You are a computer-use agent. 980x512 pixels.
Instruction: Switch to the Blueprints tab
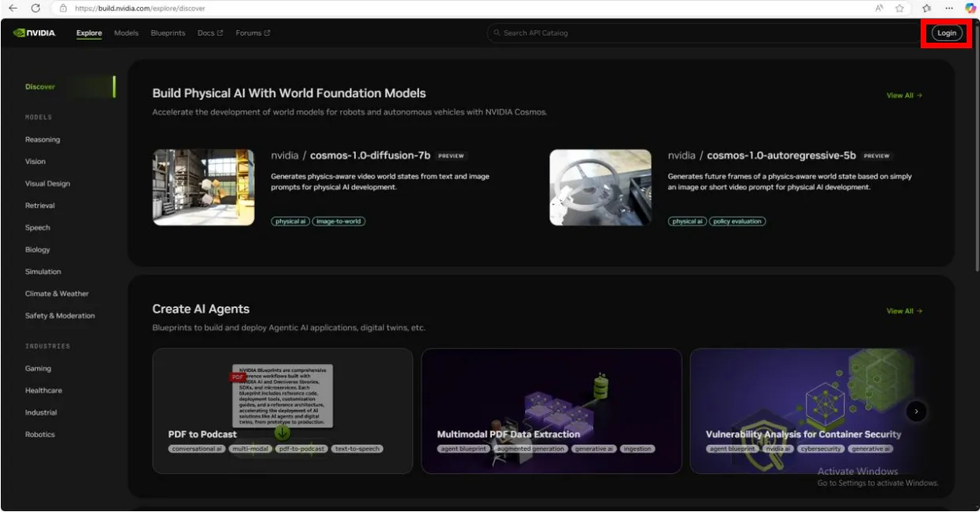click(x=168, y=33)
